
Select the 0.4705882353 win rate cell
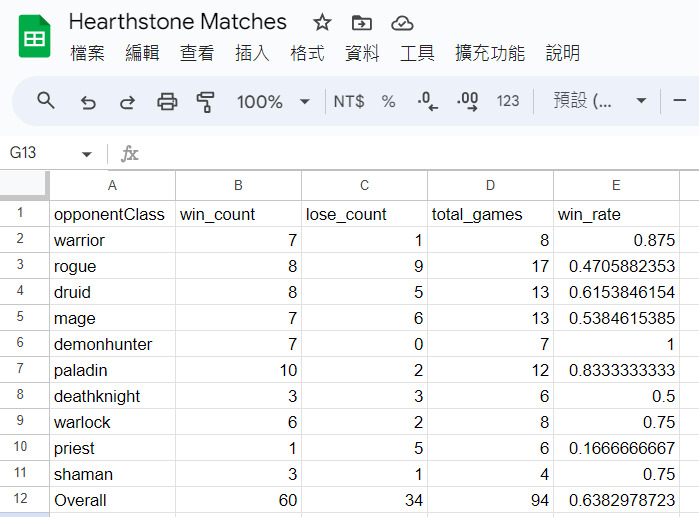pyautogui.click(x=616, y=266)
